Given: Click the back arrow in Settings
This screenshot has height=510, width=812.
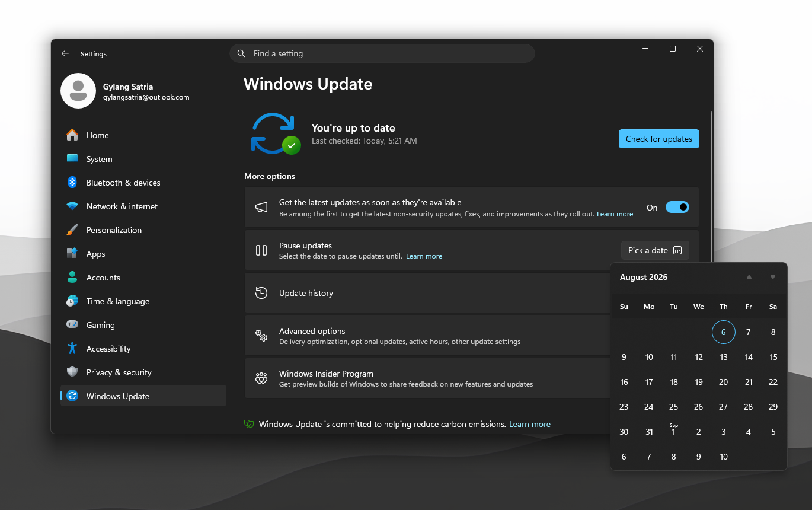Looking at the screenshot, I should [x=65, y=53].
